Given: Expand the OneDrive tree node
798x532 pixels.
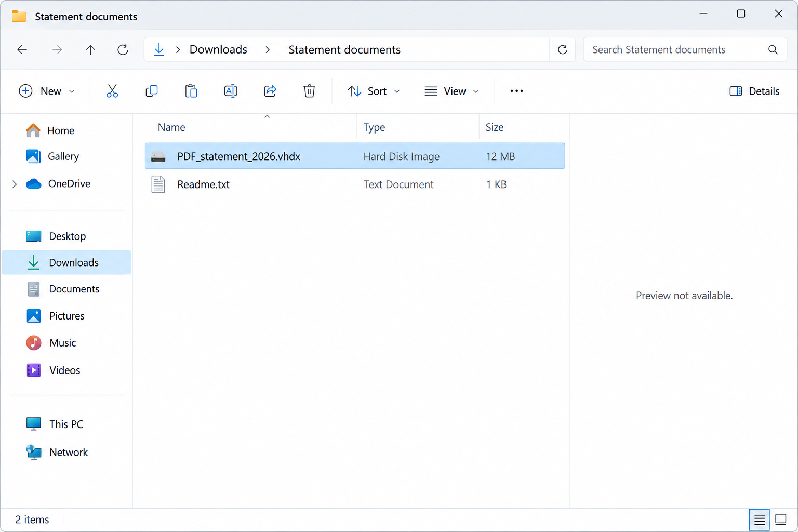Looking at the screenshot, I should click(15, 184).
